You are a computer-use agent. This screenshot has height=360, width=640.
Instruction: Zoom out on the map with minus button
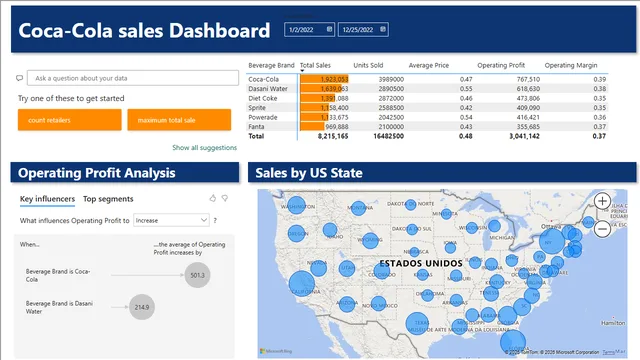coord(602,229)
